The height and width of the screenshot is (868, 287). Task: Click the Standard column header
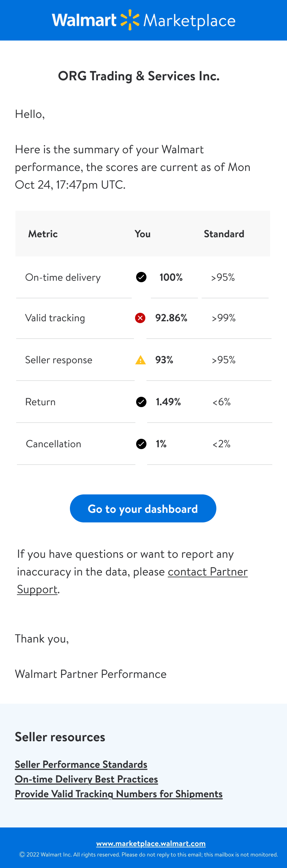[x=224, y=234]
